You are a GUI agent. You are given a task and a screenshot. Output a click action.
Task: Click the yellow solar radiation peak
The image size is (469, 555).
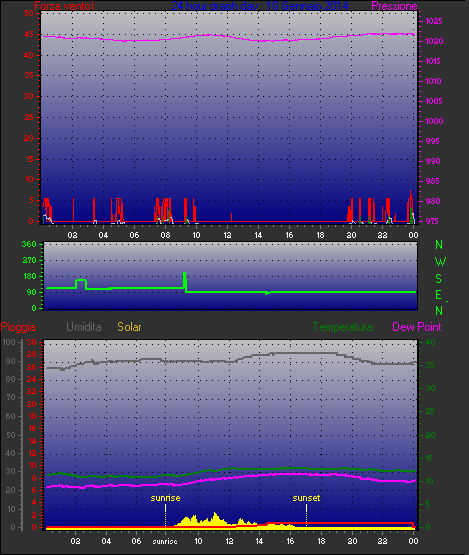[x=215, y=515]
